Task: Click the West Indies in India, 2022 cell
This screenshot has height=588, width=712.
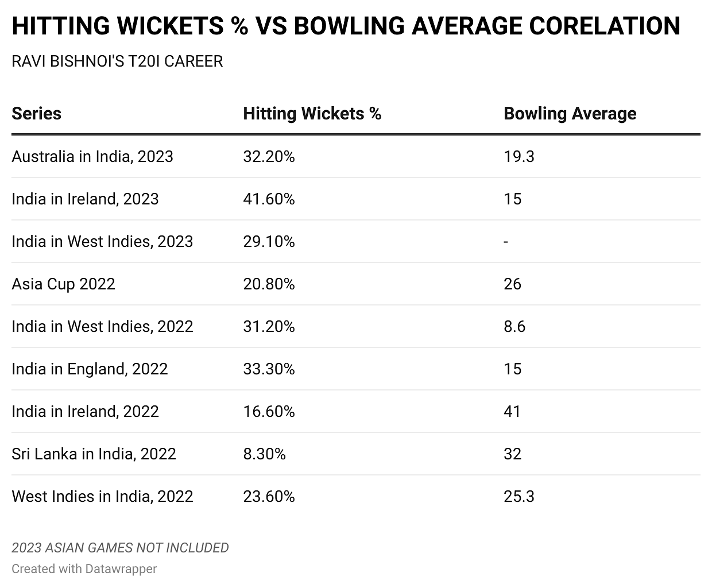Action: [x=102, y=497]
